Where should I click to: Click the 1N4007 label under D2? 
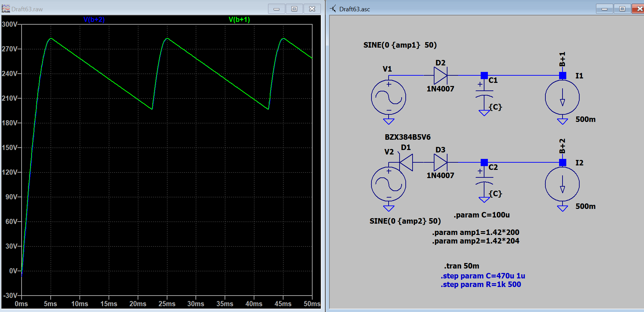pos(440,89)
